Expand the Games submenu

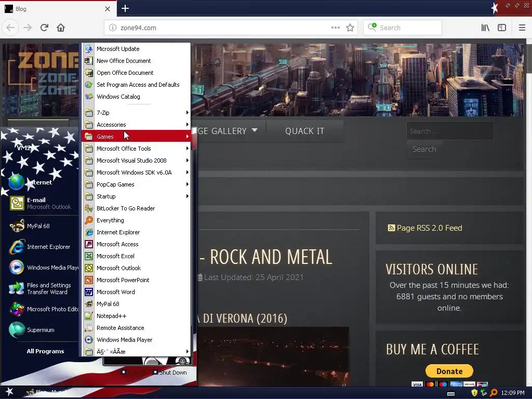pos(136,137)
